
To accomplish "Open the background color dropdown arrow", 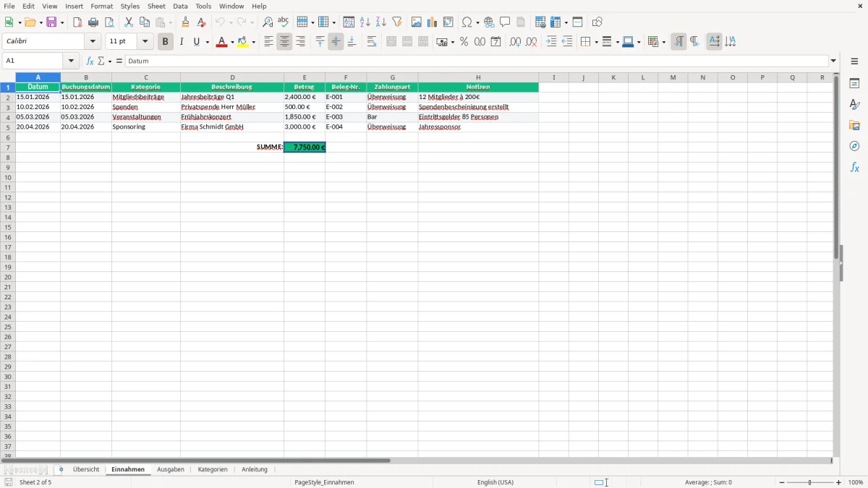I will (x=253, y=43).
